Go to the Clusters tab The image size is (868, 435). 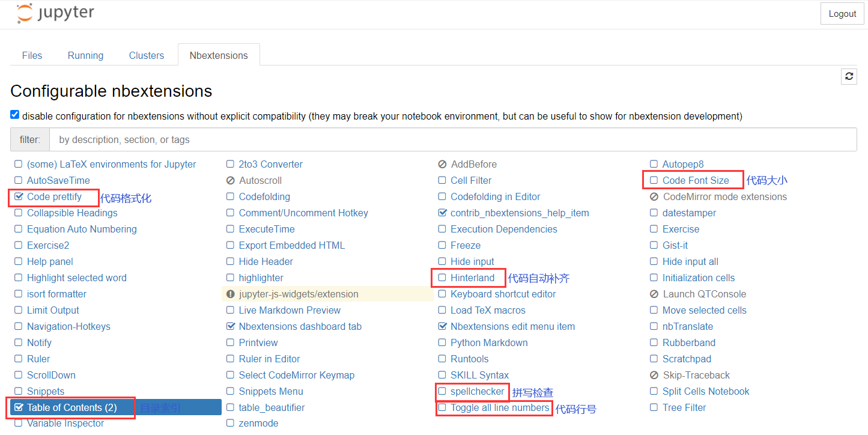(146, 55)
